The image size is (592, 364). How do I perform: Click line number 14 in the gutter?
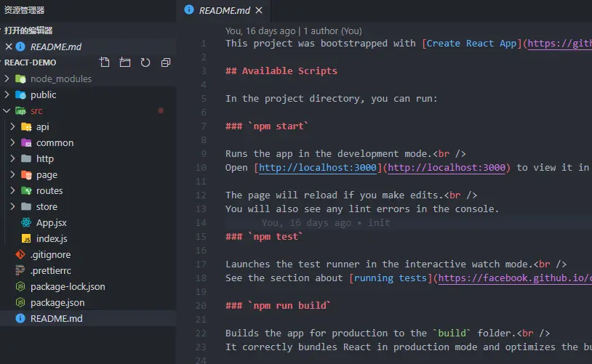click(x=201, y=223)
